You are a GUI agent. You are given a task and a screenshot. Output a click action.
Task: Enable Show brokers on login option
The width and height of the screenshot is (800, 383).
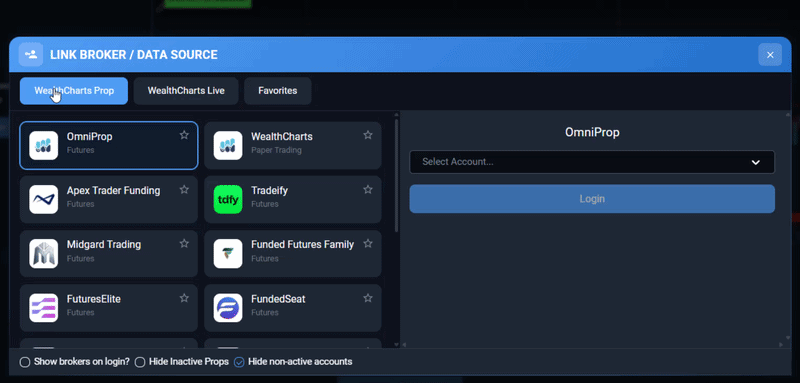pyautogui.click(x=24, y=362)
